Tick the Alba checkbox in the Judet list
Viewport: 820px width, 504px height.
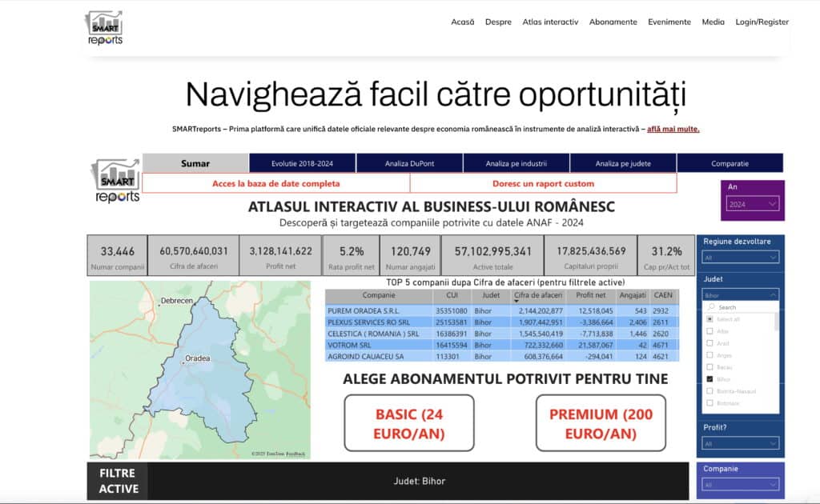(709, 330)
